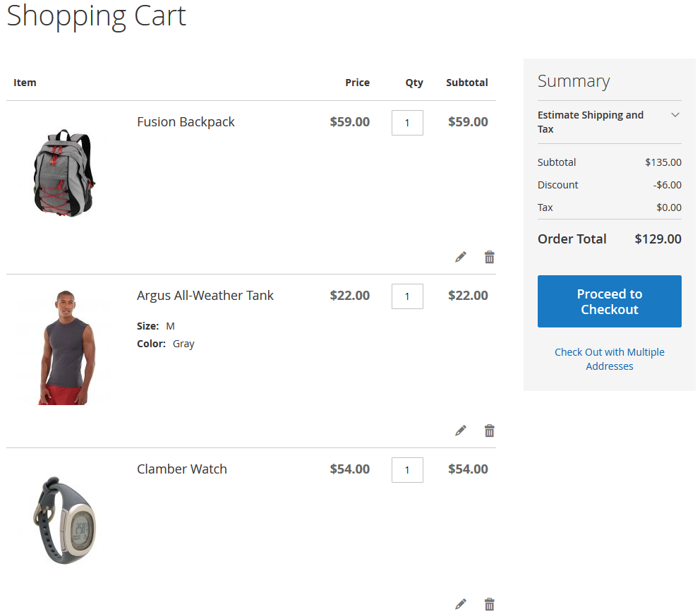Click the Fusion Backpack quantity field
This screenshot has height=614, width=700.
(407, 123)
